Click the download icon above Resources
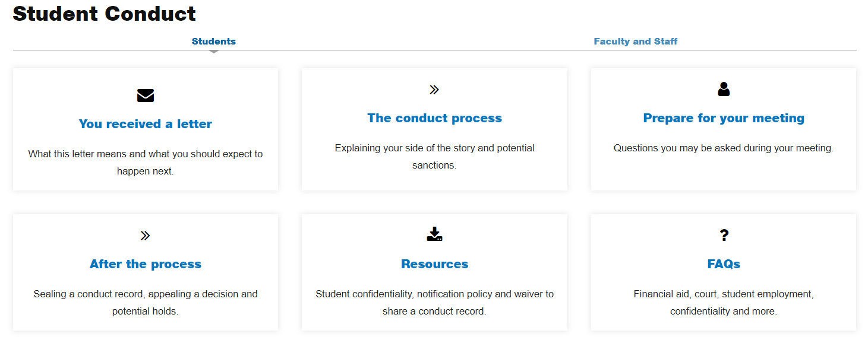Image resolution: width=868 pixels, height=343 pixels. point(434,234)
